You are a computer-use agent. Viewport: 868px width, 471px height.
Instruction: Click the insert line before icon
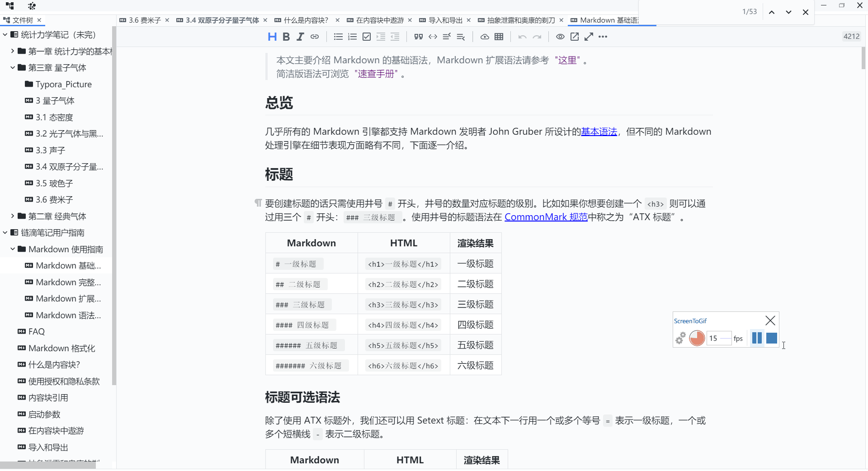(x=447, y=37)
